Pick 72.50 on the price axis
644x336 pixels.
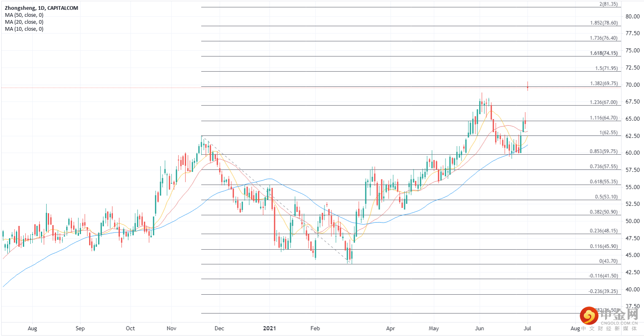(633, 68)
